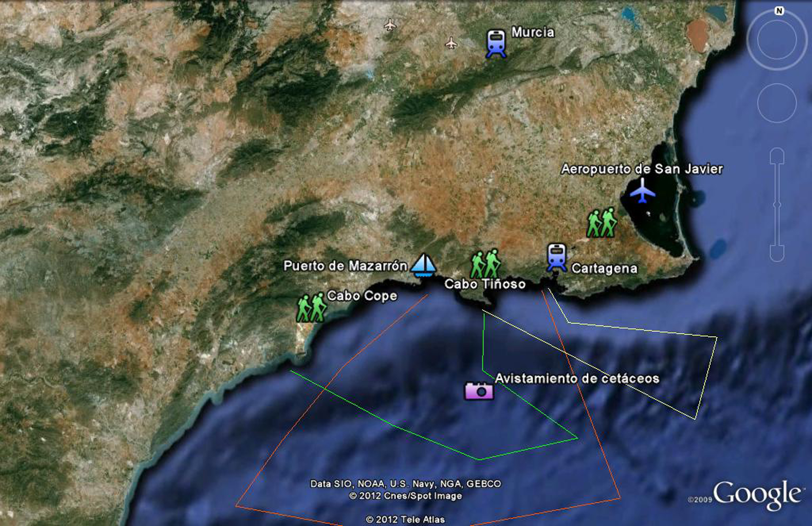Click zoom out end of slider

click(x=777, y=253)
